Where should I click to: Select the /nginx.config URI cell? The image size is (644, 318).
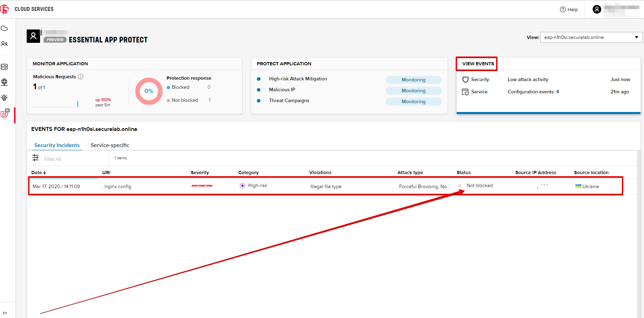[117, 187]
